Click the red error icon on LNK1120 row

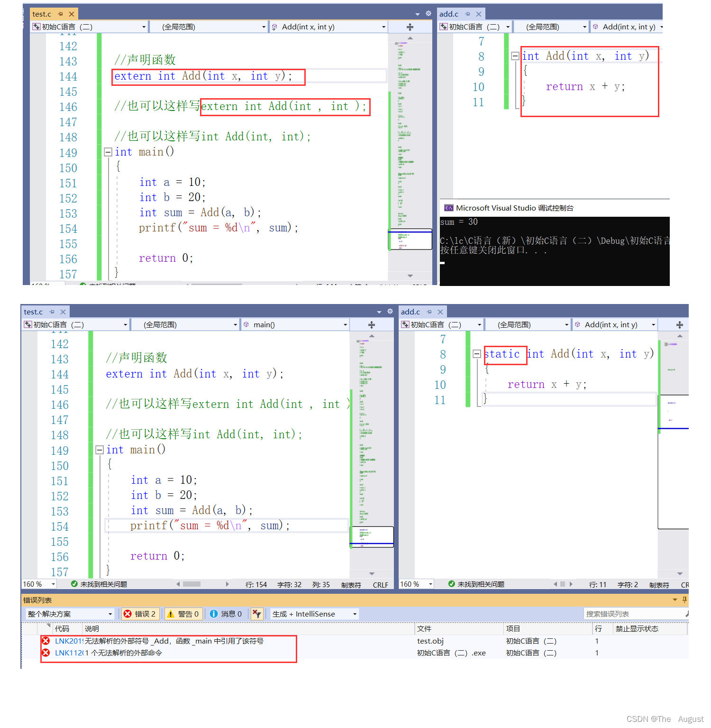46,653
